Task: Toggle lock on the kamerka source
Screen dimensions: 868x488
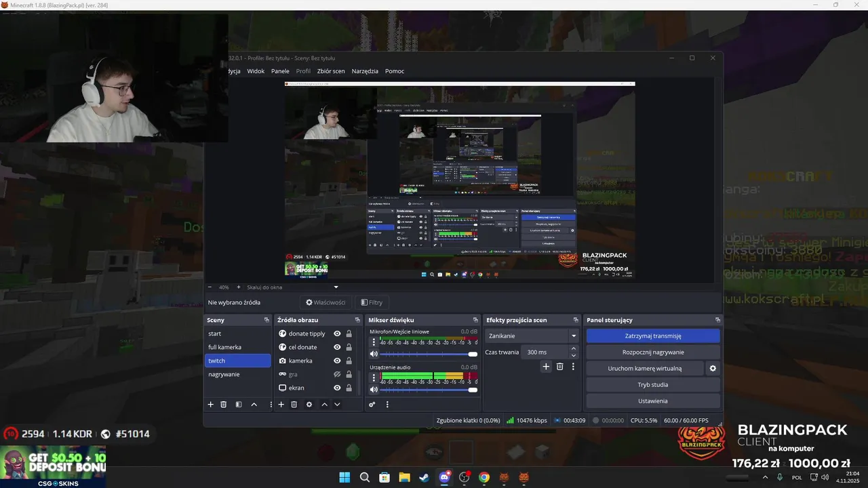Action: (x=349, y=361)
